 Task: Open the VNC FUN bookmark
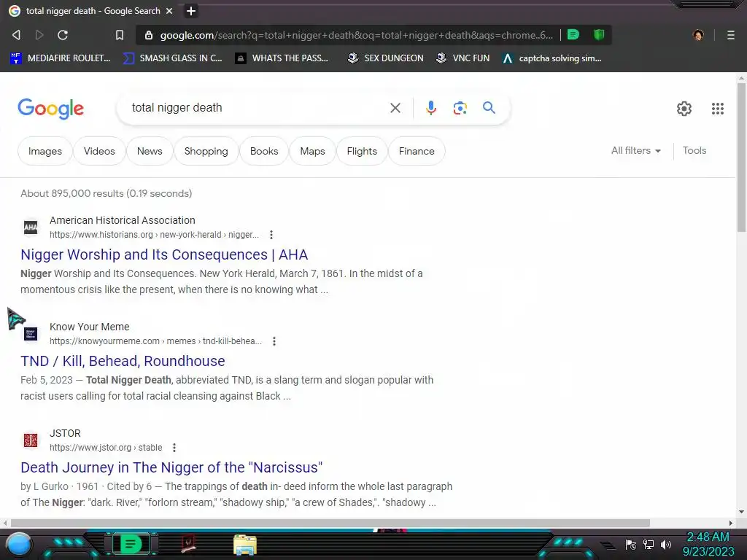462,58
